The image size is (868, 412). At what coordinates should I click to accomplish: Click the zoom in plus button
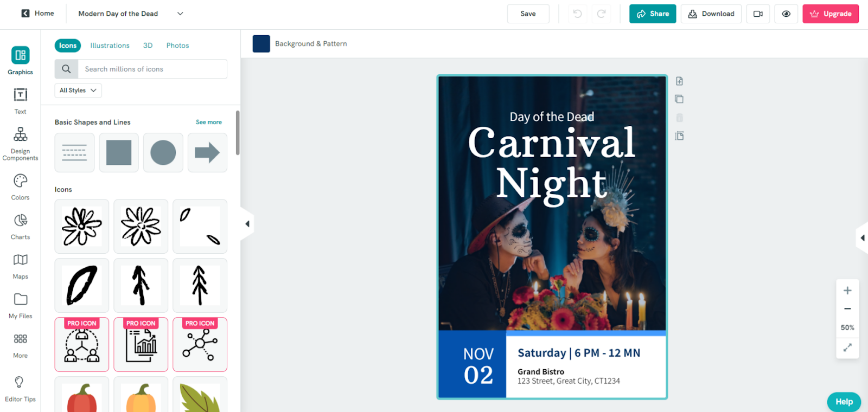click(847, 291)
